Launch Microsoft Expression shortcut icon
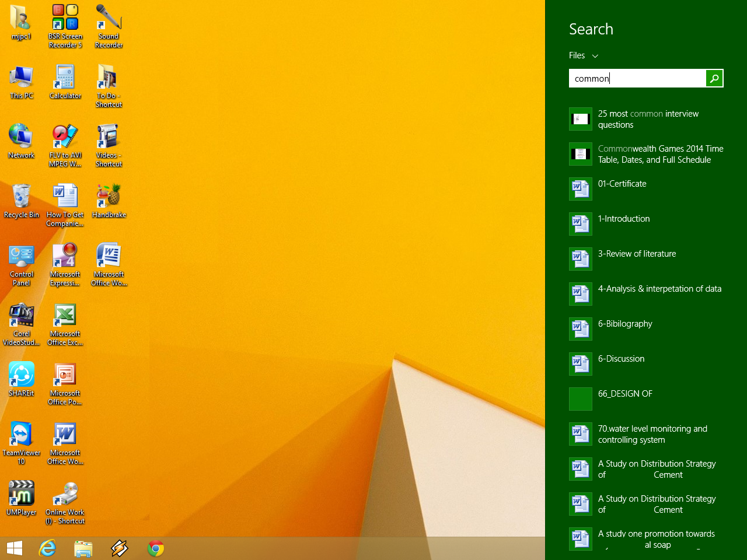747x560 pixels. [65, 265]
